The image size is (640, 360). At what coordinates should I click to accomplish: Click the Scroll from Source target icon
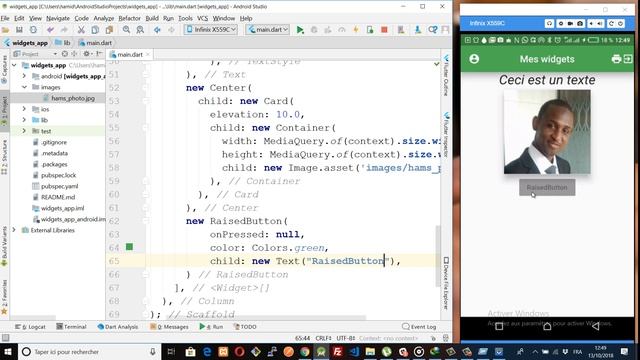[x=64, y=54]
